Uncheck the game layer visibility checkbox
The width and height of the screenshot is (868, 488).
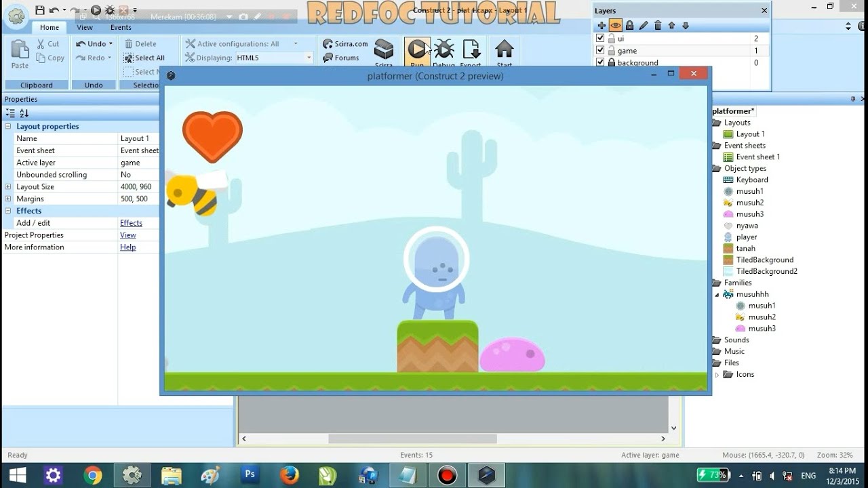click(600, 50)
